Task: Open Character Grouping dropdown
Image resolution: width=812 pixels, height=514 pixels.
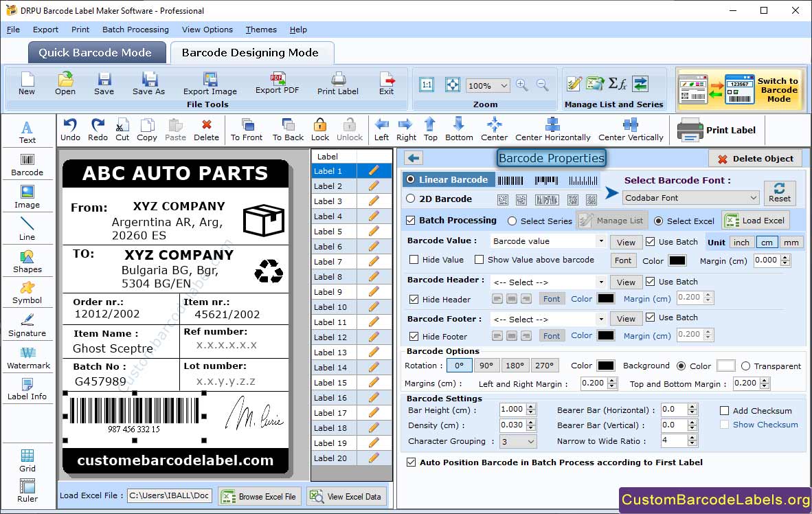Action: pyautogui.click(x=518, y=441)
